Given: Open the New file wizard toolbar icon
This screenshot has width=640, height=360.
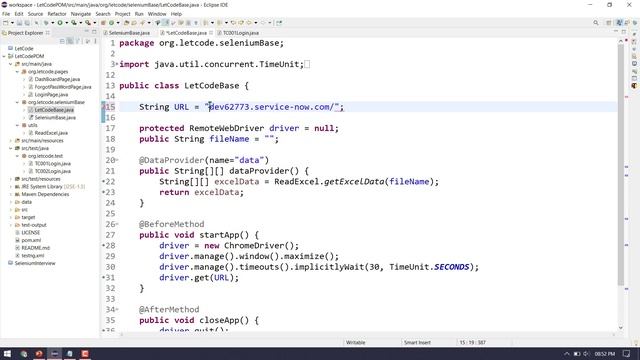Looking at the screenshot, I should [6, 23].
